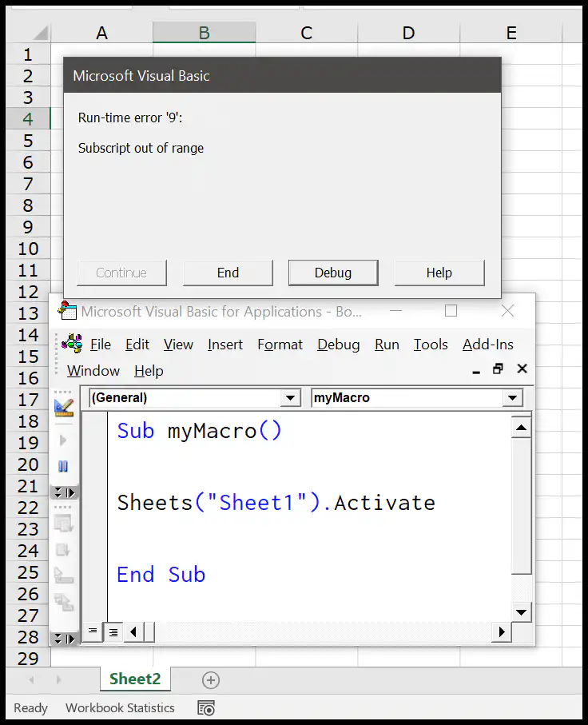Screen dimensions: 588x725
Task: Open the Window menu
Action: pyautogui.click(x=93, y=371)
